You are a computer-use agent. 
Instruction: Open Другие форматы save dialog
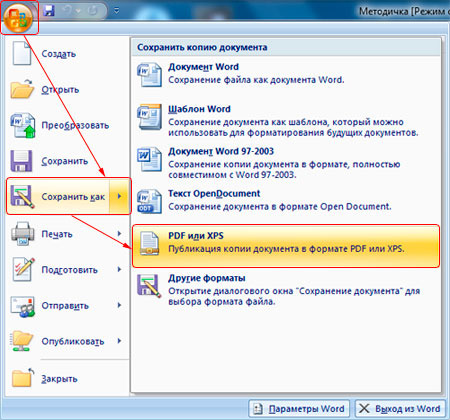[286, 289]
